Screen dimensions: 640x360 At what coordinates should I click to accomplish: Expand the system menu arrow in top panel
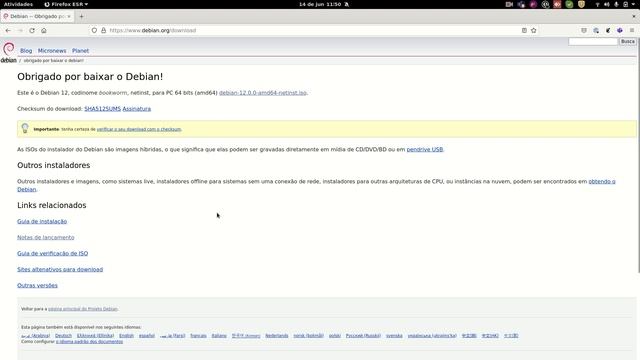[633, 4]
